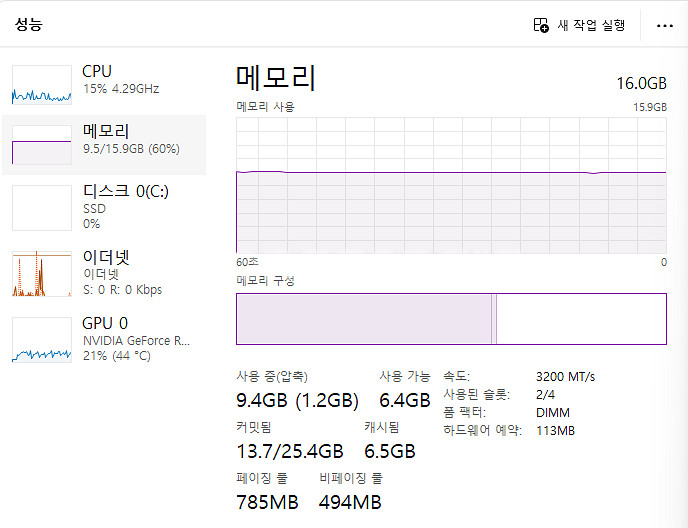Click the 785MB paged pool value
Image resolution: width=688 pixels, height=528 pixels.
point(267,502)
